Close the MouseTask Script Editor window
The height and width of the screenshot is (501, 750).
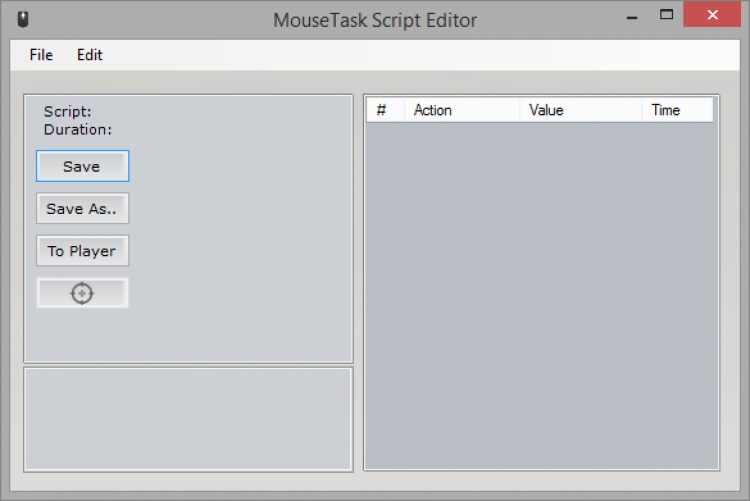point(713,15)
